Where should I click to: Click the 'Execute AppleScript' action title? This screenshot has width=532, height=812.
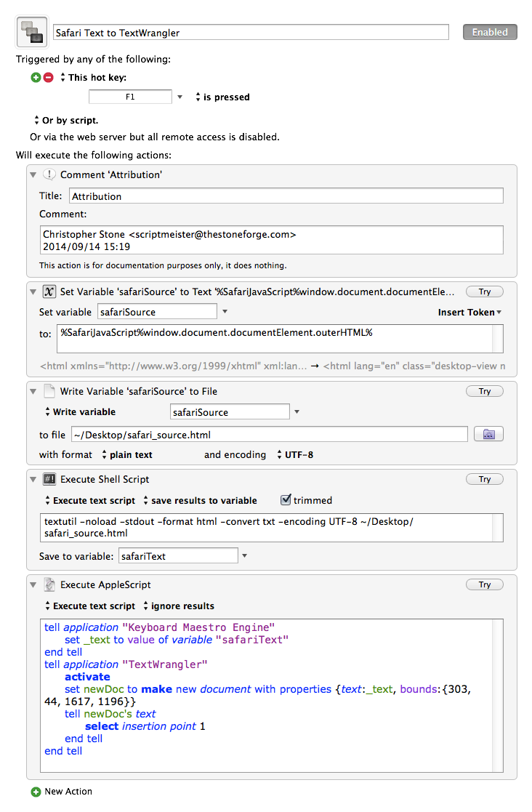pyautogui.click(x=105, y=584)
